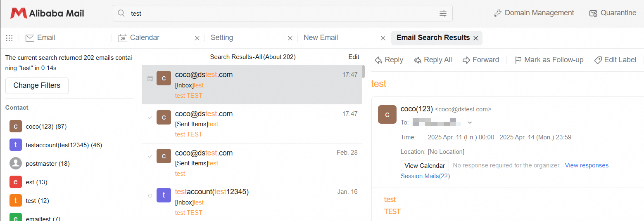
Task: Open the search filter options icon
Action: 443,13
